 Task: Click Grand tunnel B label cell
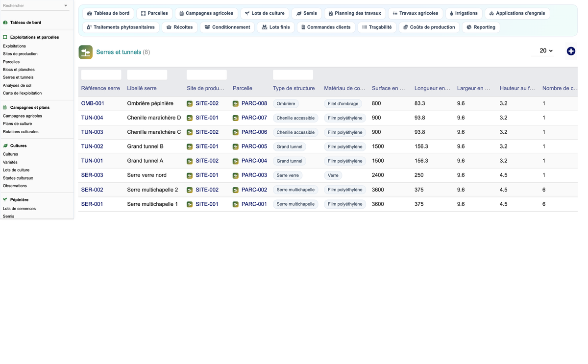coord(145,146)
